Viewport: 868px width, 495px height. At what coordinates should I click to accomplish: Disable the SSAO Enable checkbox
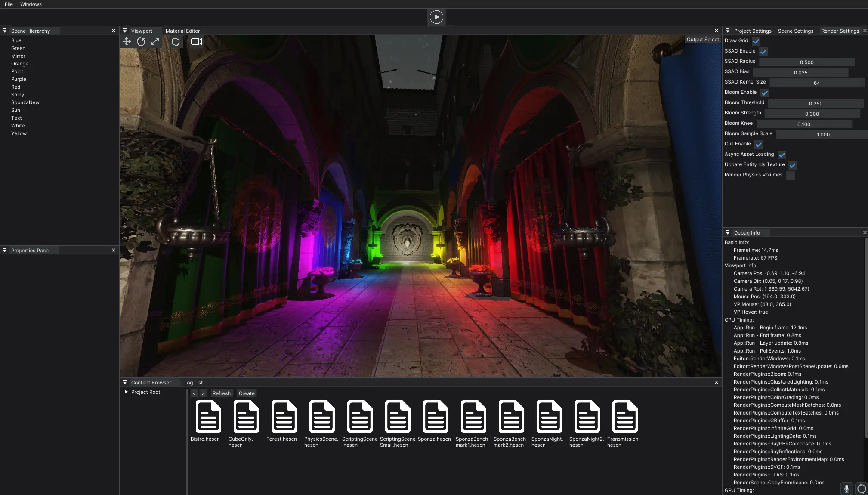pyautogui.click(x=763, y=52)
